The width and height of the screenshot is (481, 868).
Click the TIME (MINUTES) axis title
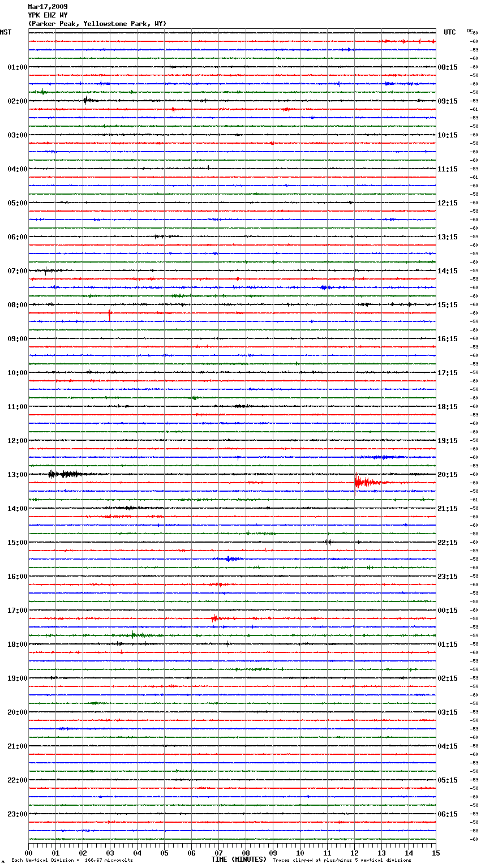pyautogui.click(x=239, y=860)
